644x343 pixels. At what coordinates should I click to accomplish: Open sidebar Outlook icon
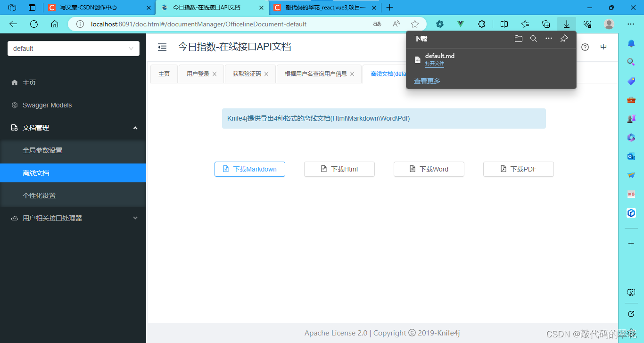(x=631, y=156)
